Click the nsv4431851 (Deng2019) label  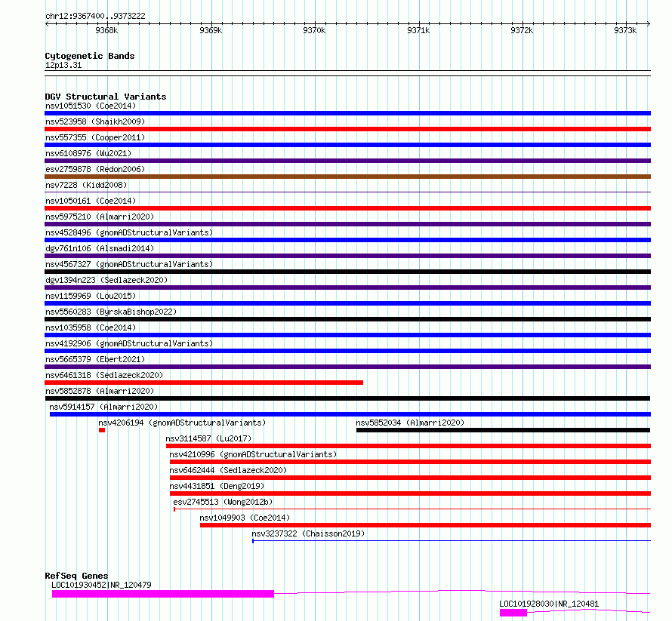pos(217,486)
